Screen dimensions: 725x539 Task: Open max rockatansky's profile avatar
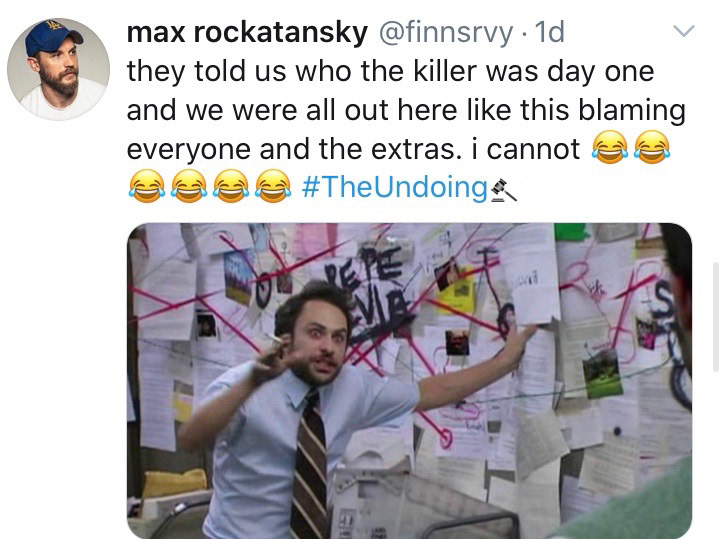pos(59,69)
